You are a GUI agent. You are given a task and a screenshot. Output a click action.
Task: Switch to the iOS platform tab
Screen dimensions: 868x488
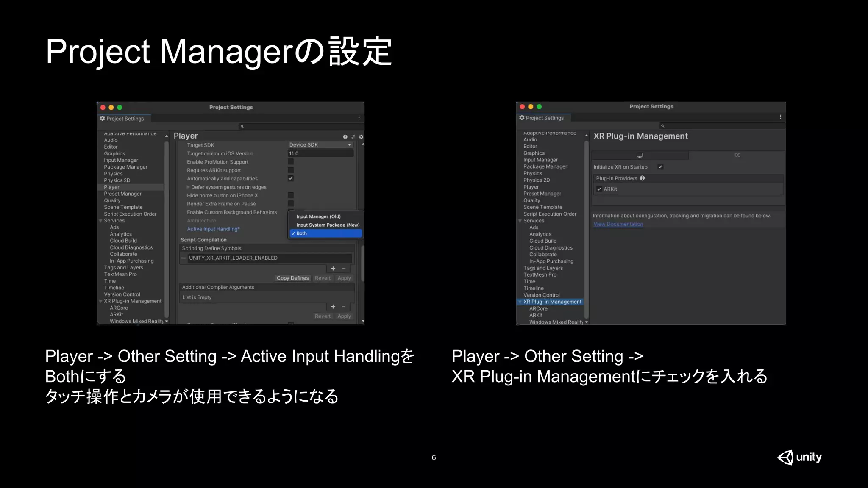737,155
